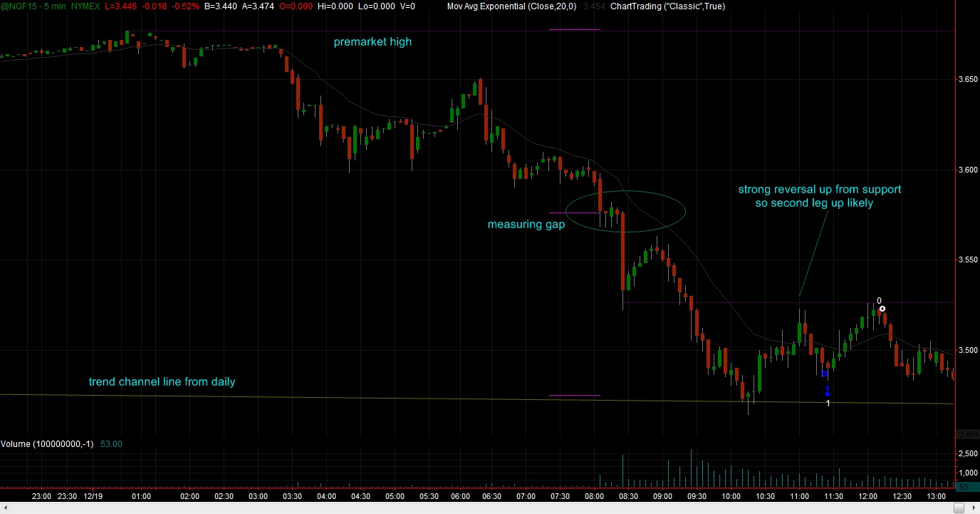Click the blue up-arrow buy entry marker
This screenshot has width=980, height=514.
[828, 391]
